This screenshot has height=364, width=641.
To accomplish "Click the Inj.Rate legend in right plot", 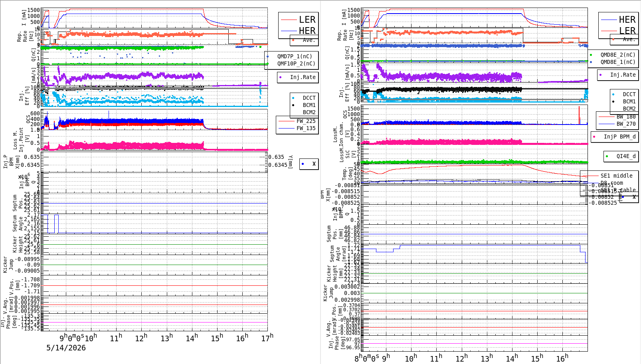I will [623, 75].
